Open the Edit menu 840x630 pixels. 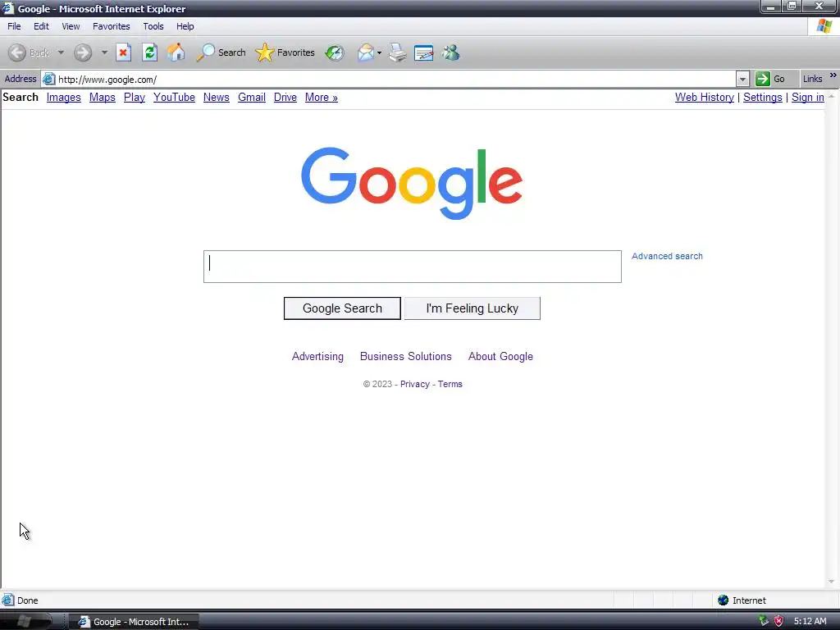coord(41,26)
